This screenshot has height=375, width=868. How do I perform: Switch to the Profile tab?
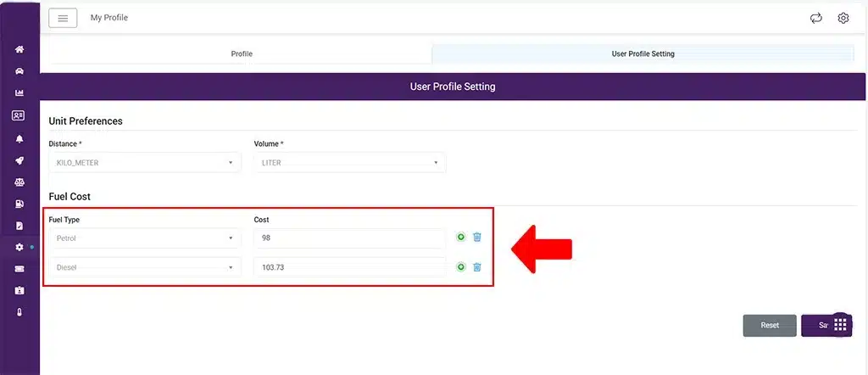(x=242, y=53)
